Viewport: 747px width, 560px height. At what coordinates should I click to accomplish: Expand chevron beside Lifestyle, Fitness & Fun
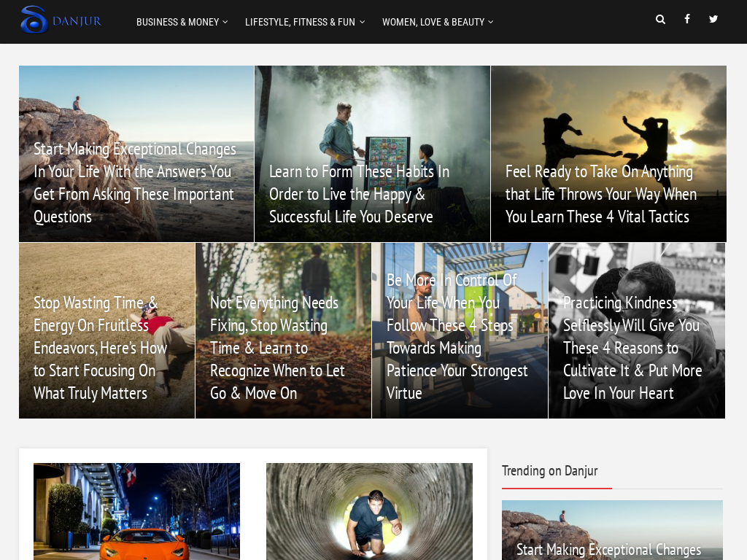pyautogui.click(x=362, y=22)
